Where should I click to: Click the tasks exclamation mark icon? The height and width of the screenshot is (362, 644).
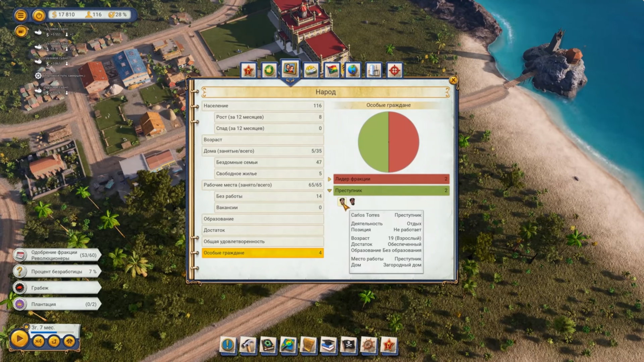click(228, 345)
